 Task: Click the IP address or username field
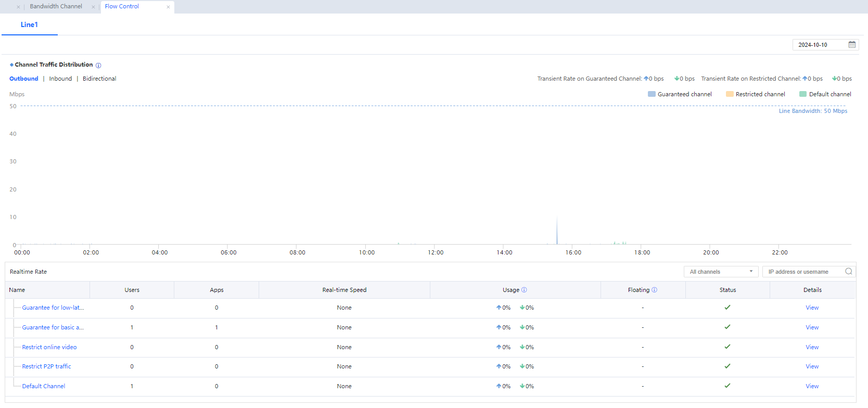click(803, 272)
